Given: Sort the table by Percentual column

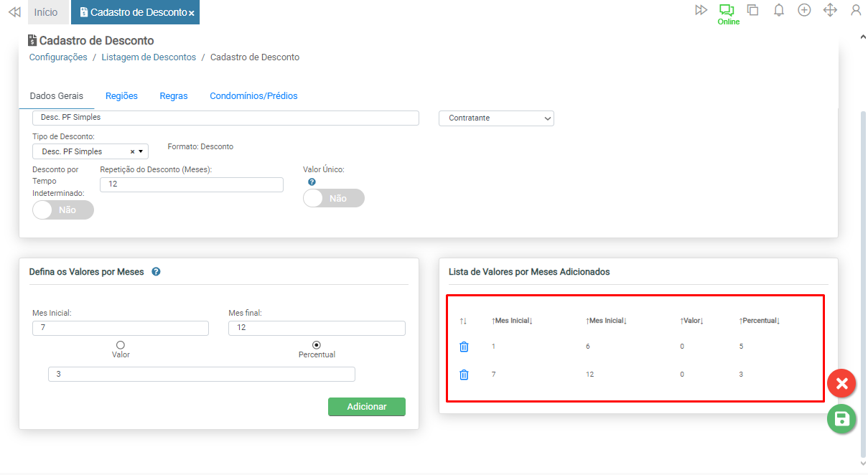Looking at the screenshot, I should tap(759, 321).
